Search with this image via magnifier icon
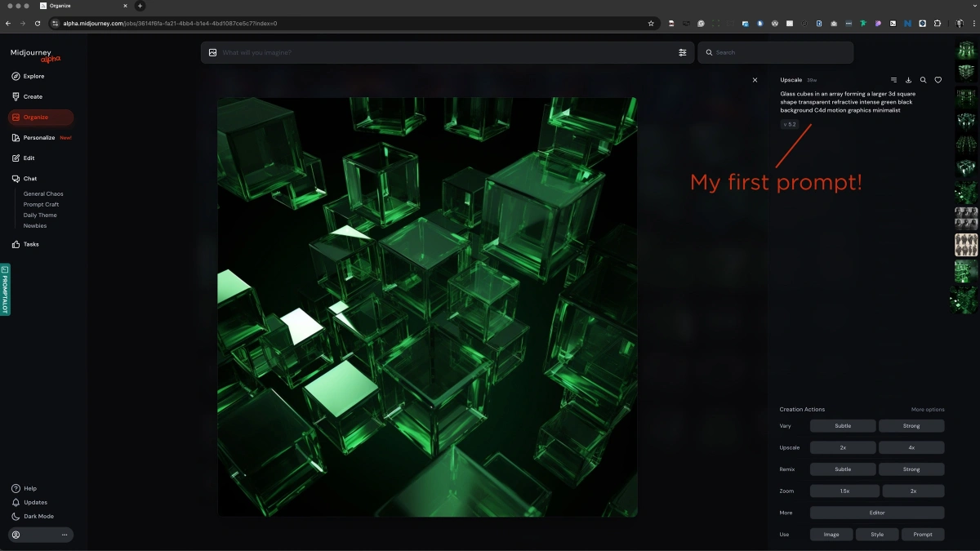Screen dimensions: 980x551 point(923,80)
